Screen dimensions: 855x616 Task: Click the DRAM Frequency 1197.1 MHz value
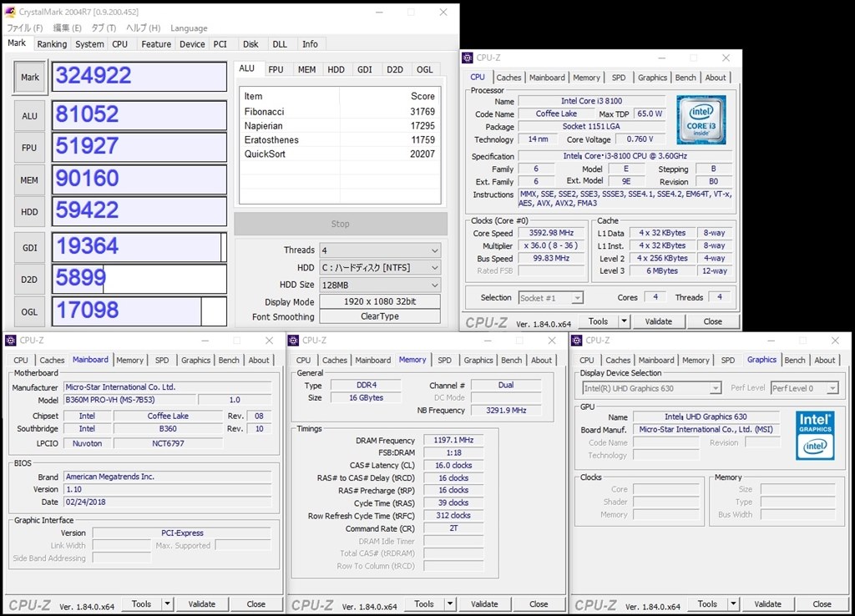coord(453,440)
